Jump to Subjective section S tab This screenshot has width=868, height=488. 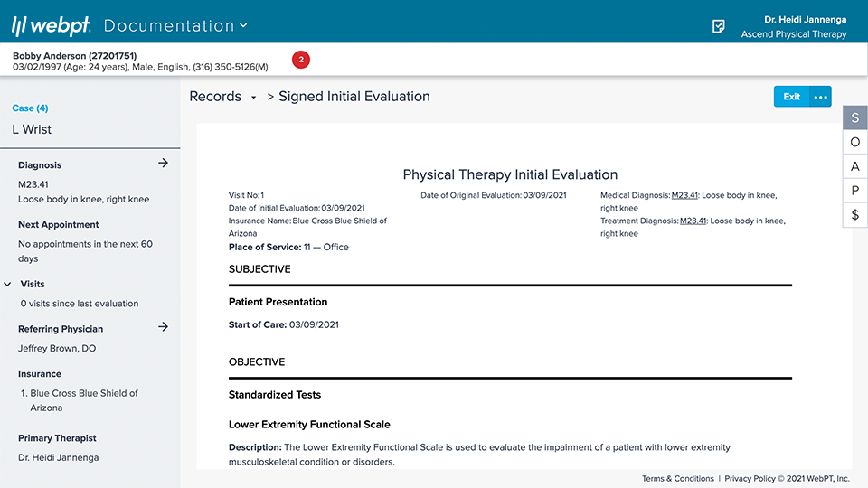(854, 118)
